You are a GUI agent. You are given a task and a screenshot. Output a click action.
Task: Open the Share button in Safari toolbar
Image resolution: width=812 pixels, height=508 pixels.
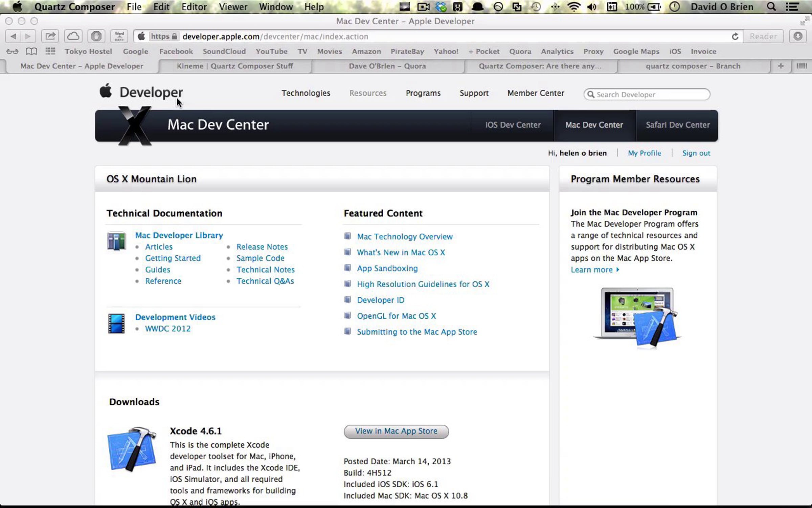coord(50,36)
